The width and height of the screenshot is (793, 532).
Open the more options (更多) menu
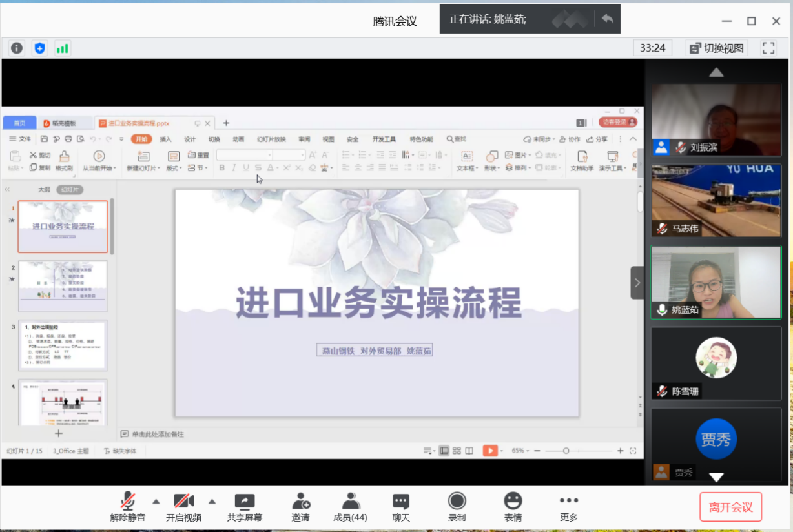(x=569, y=507)
